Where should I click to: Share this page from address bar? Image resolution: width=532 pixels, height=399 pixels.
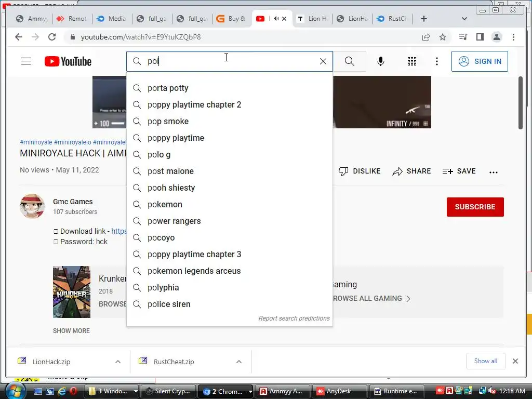click(426, 37)
